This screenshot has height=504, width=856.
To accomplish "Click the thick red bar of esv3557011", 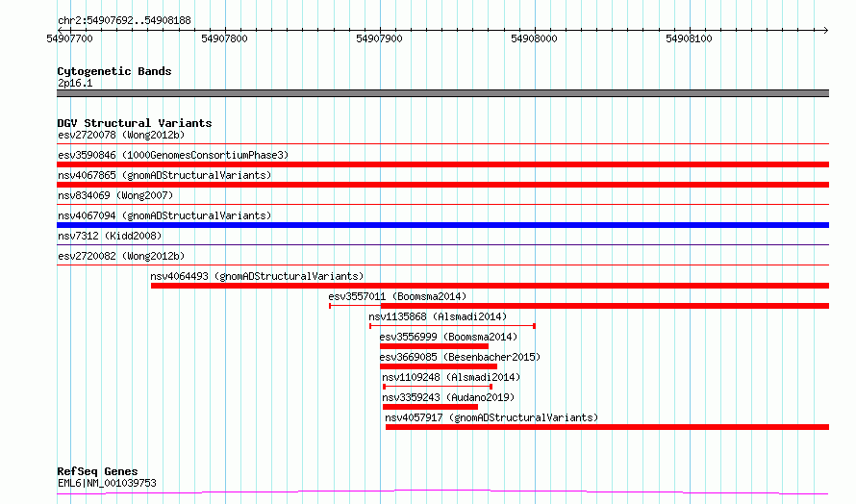I will [605, 306].
